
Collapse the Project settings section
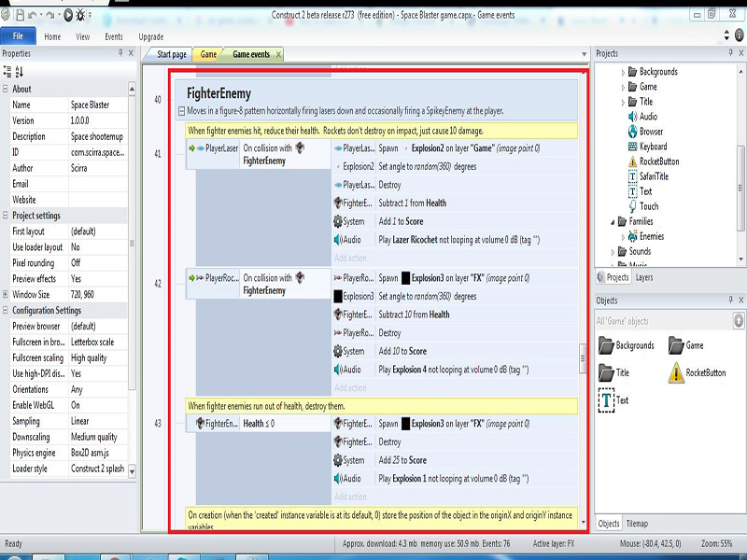pyautogui.click(x=6, y=216)
